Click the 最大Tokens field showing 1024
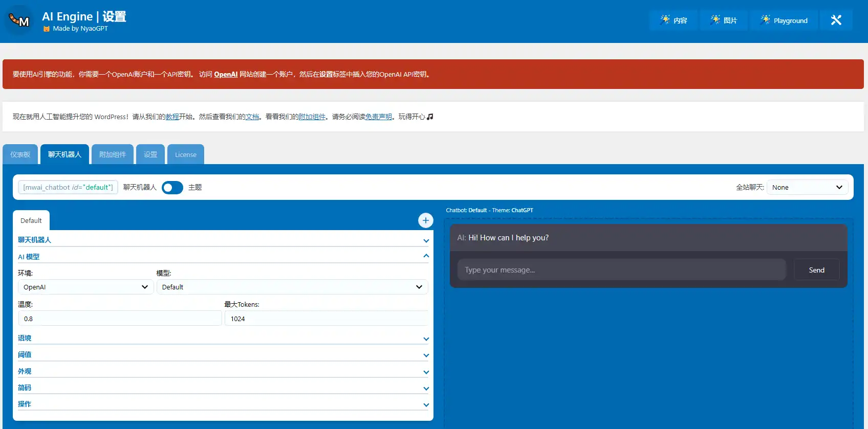This screenshot has height=429, width=868. [x=327, y=319]
